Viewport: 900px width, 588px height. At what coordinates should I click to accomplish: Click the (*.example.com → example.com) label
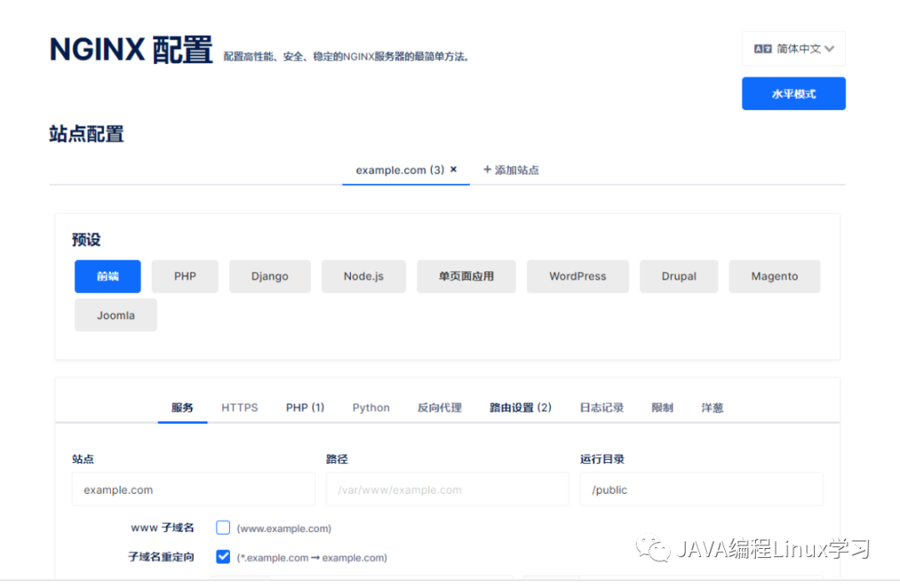[312, 557]
